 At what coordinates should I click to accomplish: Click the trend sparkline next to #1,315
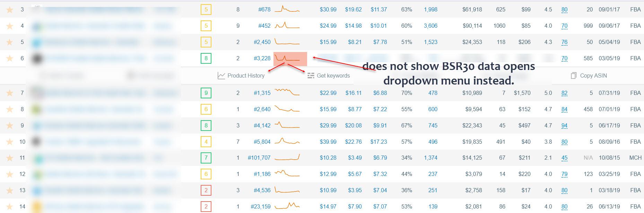pos(287,92)
